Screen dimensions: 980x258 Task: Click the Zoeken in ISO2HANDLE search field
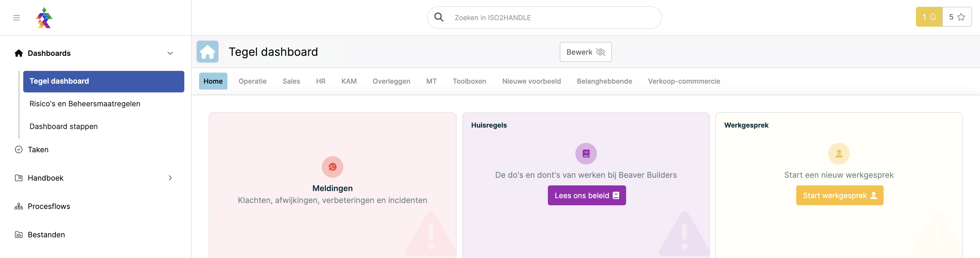click(x=544, y=18)
